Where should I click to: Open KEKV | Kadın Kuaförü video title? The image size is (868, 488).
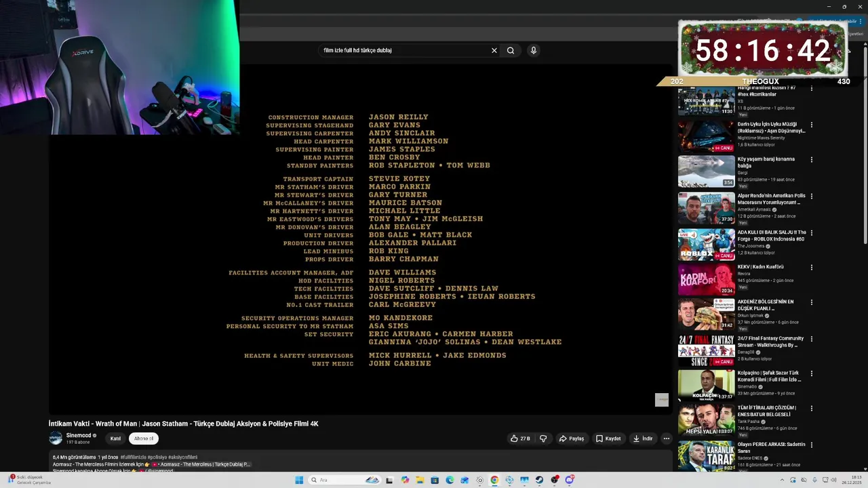click(x=761, y=267)
